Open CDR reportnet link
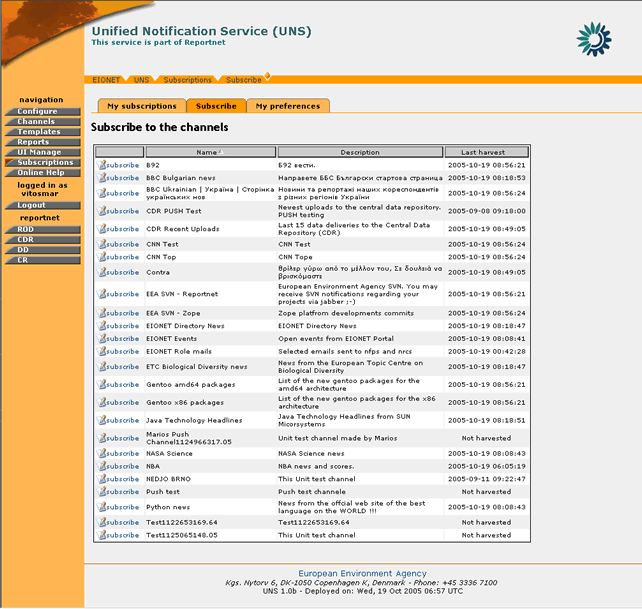Image resolution: width=642 pixels, height=609 pixels. click(43, 240)
